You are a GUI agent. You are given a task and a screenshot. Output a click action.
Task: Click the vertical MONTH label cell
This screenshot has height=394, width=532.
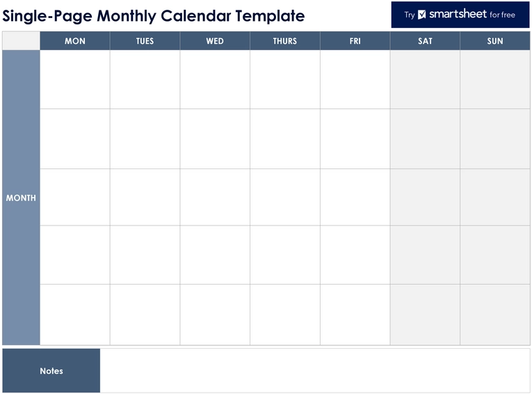21,198
